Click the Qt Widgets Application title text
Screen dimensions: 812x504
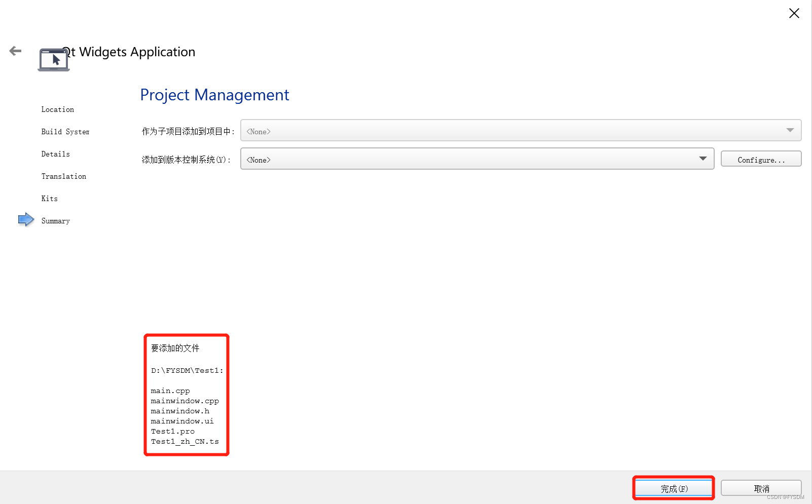click(129, 52)
